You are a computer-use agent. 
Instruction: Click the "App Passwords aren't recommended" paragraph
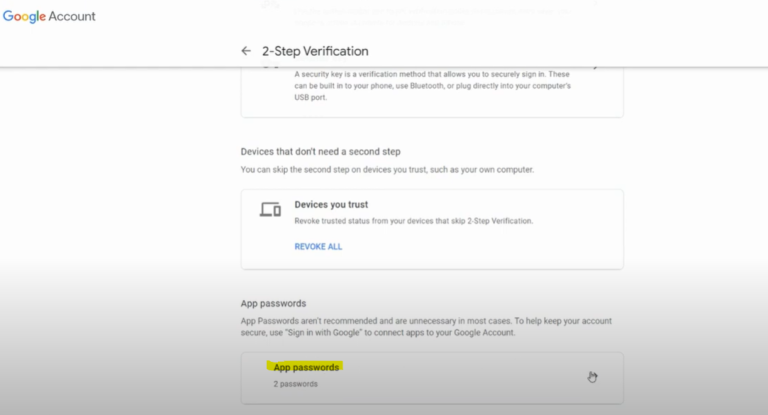tap(426, 326)
